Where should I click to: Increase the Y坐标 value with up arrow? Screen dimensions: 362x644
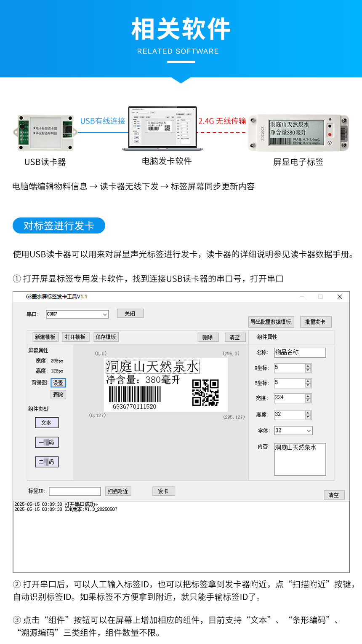click(x=308, y=381)
